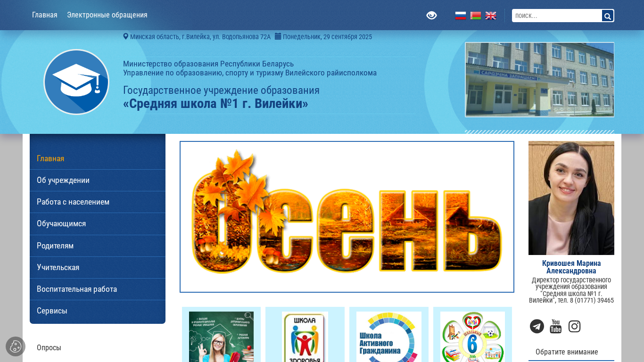Screen dimensions: 644x362
Task: Click the calendar date icon
Action: click(278, 36)
